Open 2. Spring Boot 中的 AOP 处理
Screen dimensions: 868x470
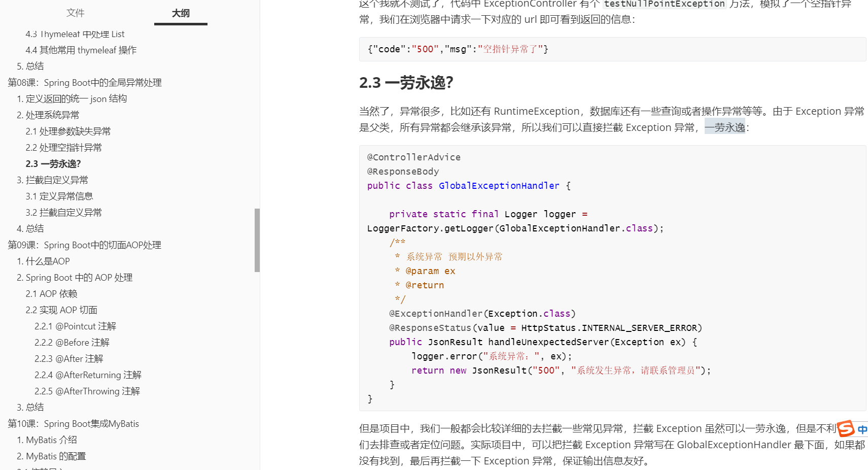pyautogui.click(x=75, y=278)
